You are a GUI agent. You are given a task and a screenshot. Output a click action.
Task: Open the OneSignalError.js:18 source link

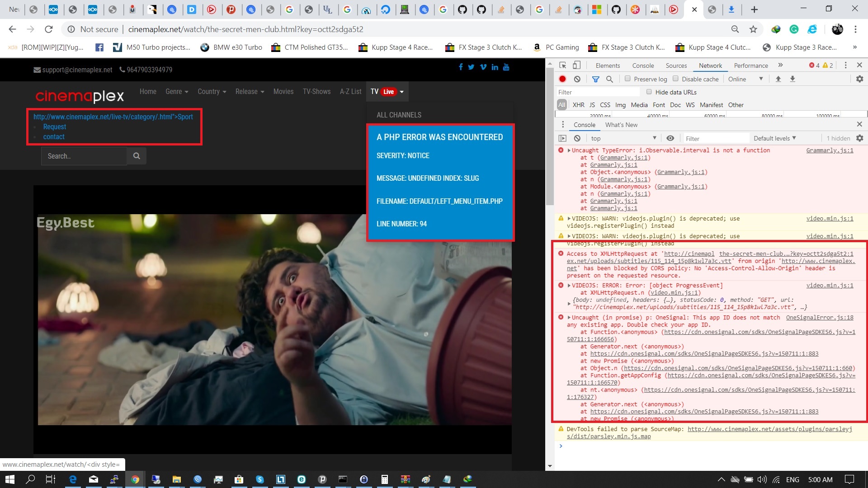pos(820,318)
